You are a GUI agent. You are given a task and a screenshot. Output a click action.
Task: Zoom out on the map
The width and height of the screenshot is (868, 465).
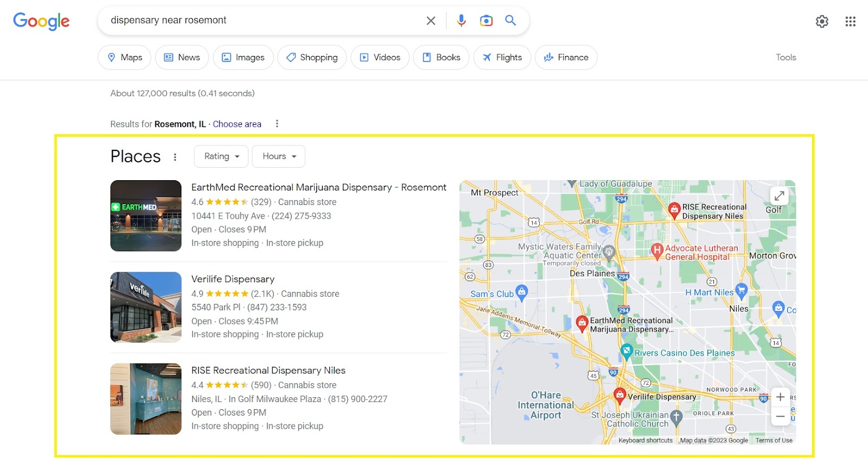[x=780, y=416]
